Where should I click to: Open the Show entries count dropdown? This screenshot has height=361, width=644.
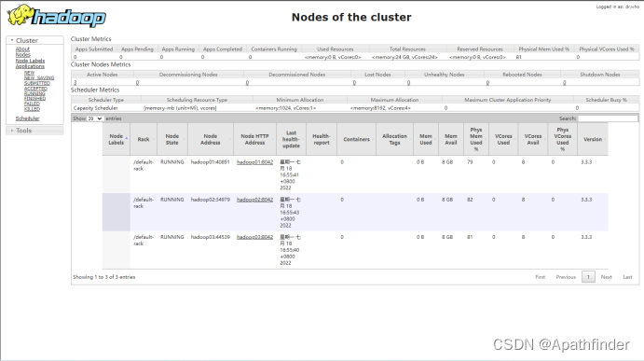95,118
